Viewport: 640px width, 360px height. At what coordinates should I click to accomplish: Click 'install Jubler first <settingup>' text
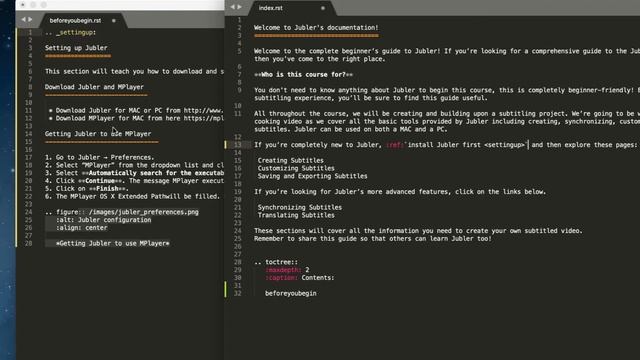(466, 145)
